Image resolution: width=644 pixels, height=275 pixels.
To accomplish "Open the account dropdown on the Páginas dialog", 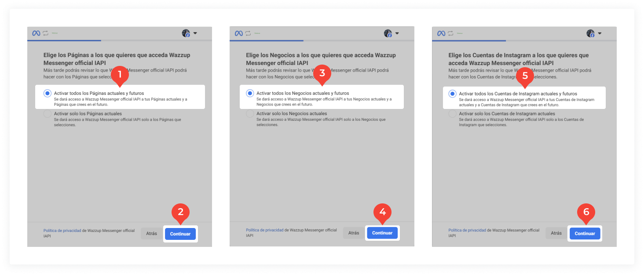I will (196, 33).
